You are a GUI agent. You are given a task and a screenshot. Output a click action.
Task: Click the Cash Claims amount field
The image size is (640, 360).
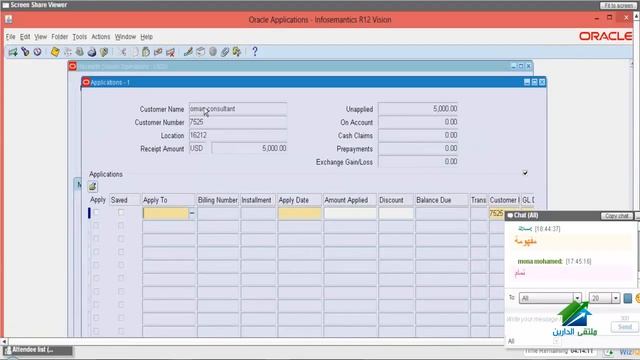[418, 135]
